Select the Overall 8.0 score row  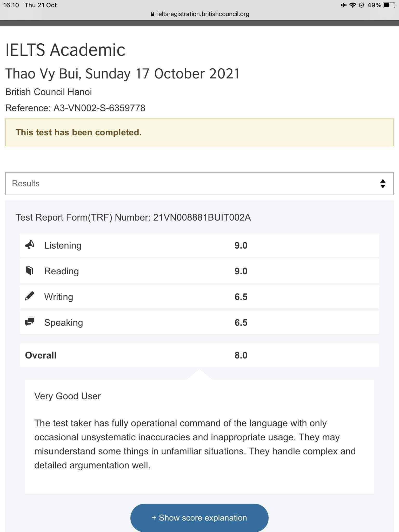coord(199,355)
